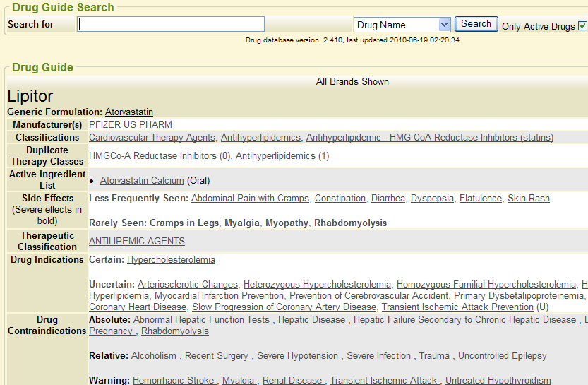Click the Untreated Hypothyroidism warning link

pyautogui.click(x=498, y=380)
